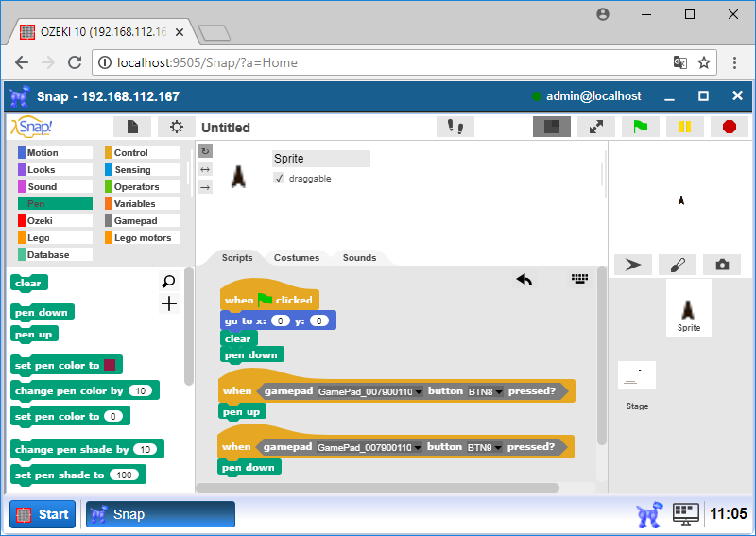Open the Lego motors block category
The width and height of the screenshot is (756, 536).
click(x=143, y=237)
